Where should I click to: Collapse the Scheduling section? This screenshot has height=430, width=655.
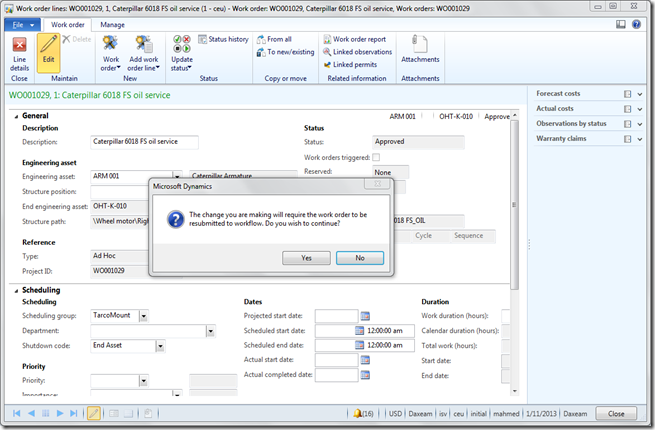(x=13, y=290)
